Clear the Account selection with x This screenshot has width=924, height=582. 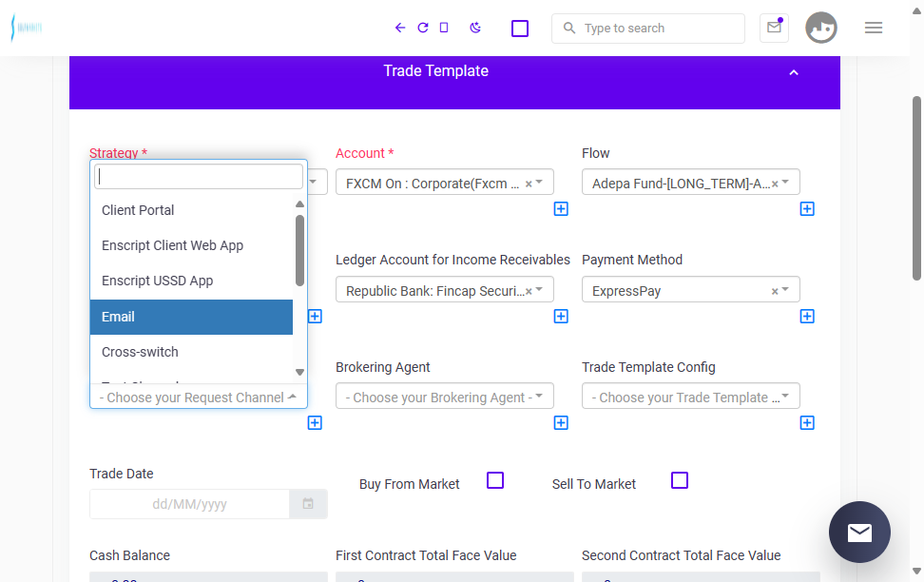(x=529, y=184)
